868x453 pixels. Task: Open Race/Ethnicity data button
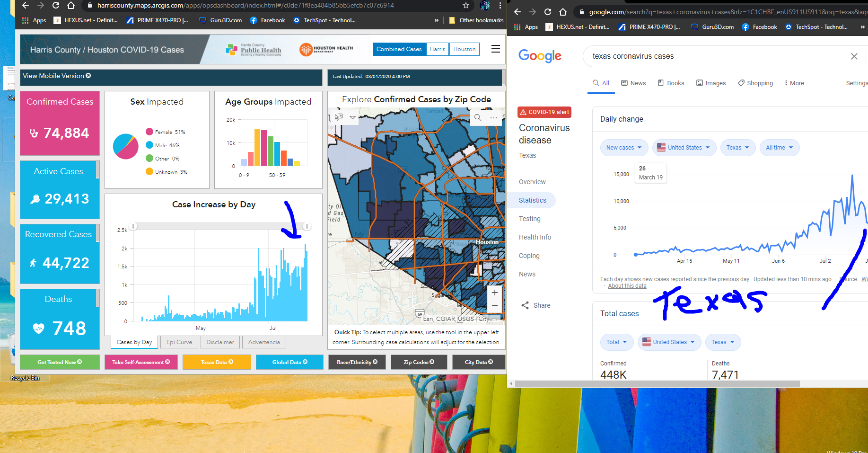pyautogui.click(x=357, y=362)
